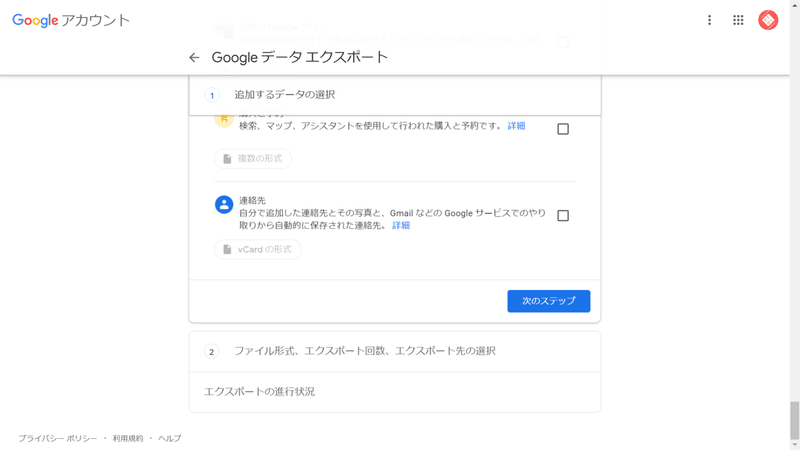
Task: Open ヘルプ footer link
Action: (169, 438)
